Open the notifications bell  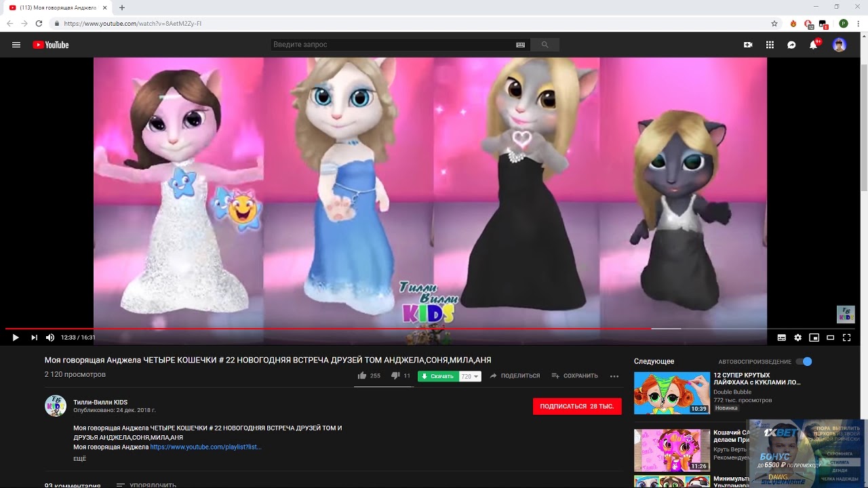(x=813, y=45)
